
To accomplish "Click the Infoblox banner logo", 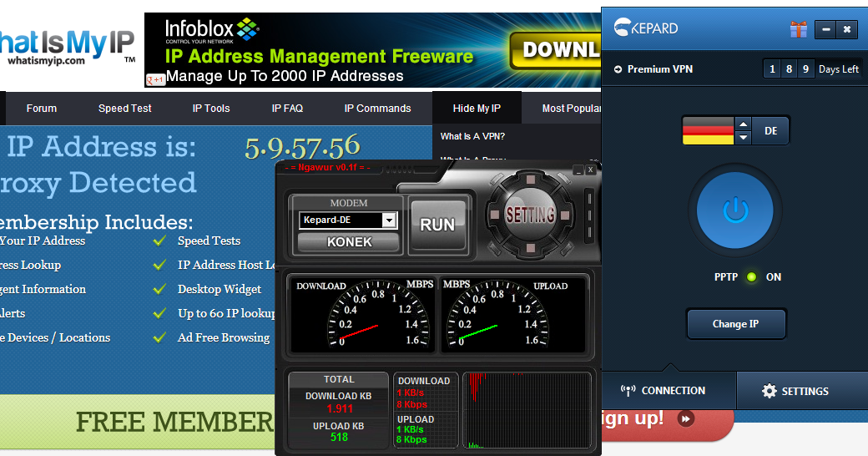I will (x=213, y=30).
